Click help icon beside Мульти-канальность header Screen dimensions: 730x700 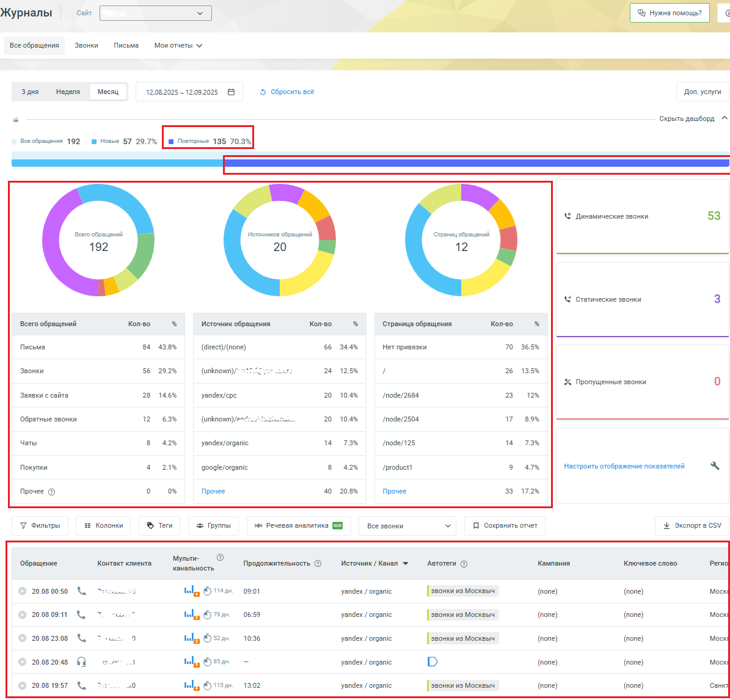pos(220,557)
